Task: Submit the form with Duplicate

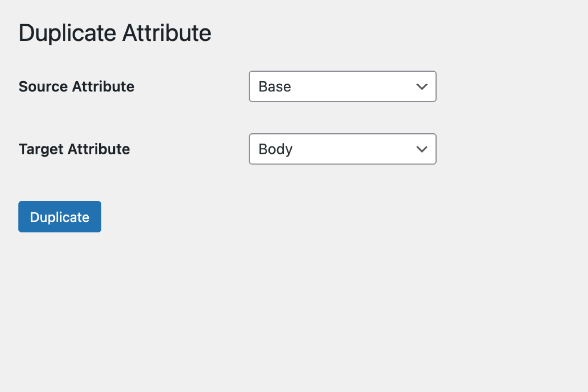Action: tap(60, 217)
